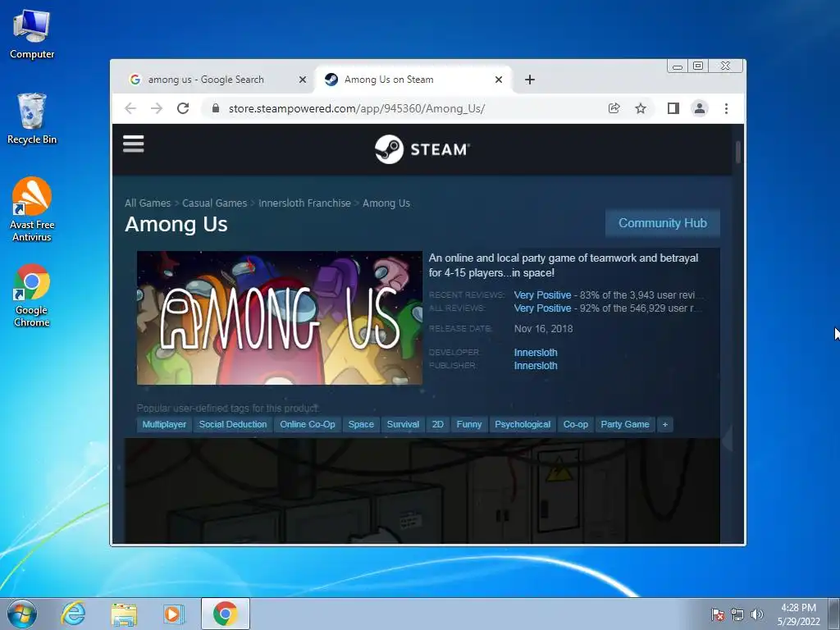The image size is (840, 630).
Task: Open Chrome side panel
Action: pos(673,109)
